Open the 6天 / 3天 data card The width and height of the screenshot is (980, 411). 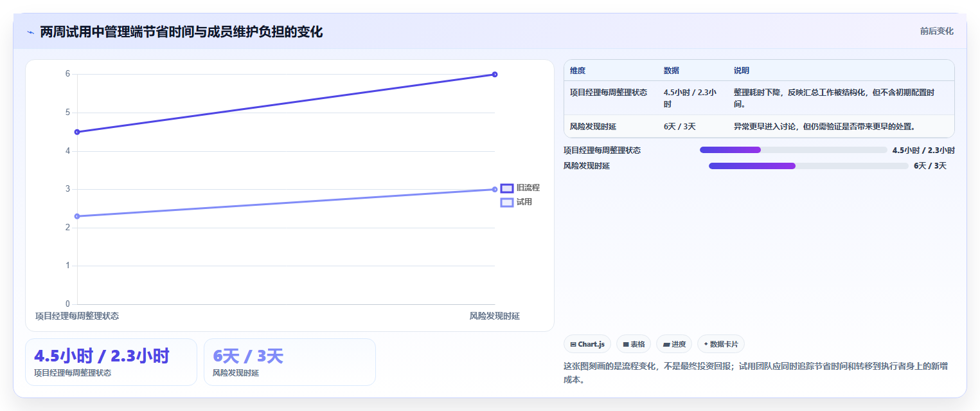(x=290, y=362)
